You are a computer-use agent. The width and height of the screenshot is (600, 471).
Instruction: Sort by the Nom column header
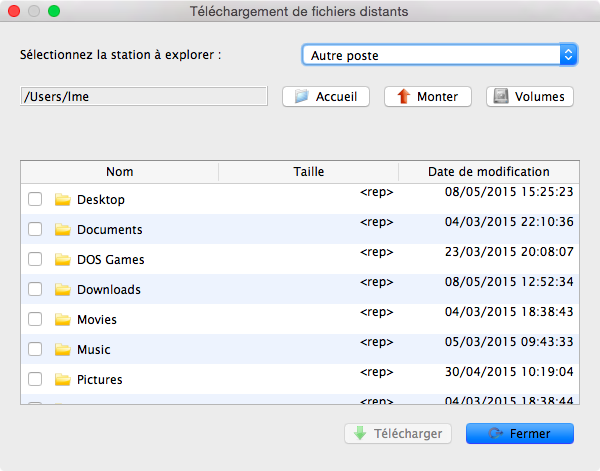tap(120, 172)
